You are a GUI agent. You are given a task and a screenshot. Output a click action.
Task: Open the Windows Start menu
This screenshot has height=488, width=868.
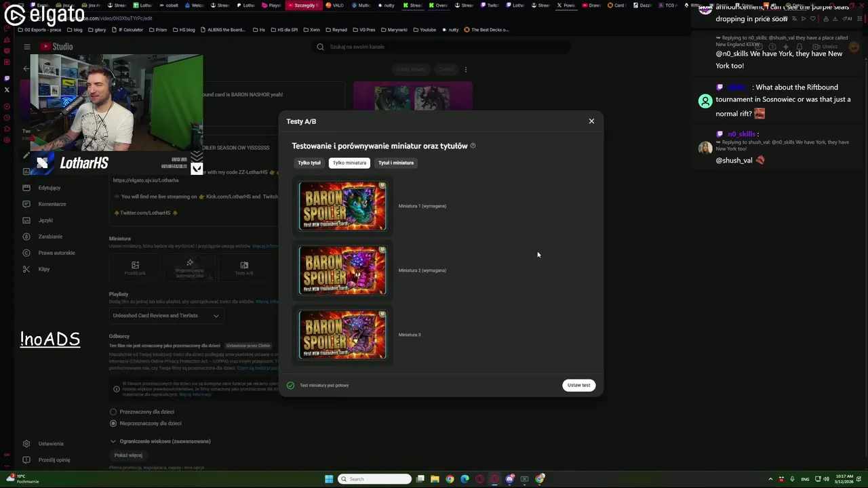pyautogui.click(x=329, y=479)
